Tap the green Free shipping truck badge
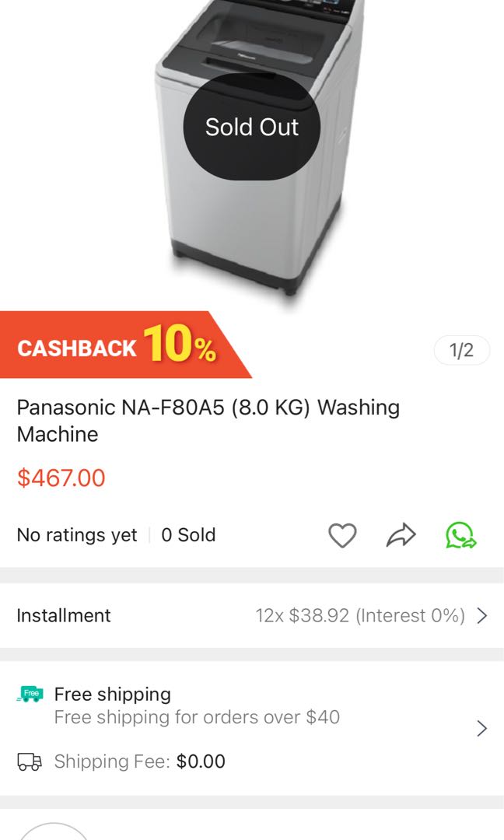This screenshot has width=504, height=840. [x=30, y=694]
